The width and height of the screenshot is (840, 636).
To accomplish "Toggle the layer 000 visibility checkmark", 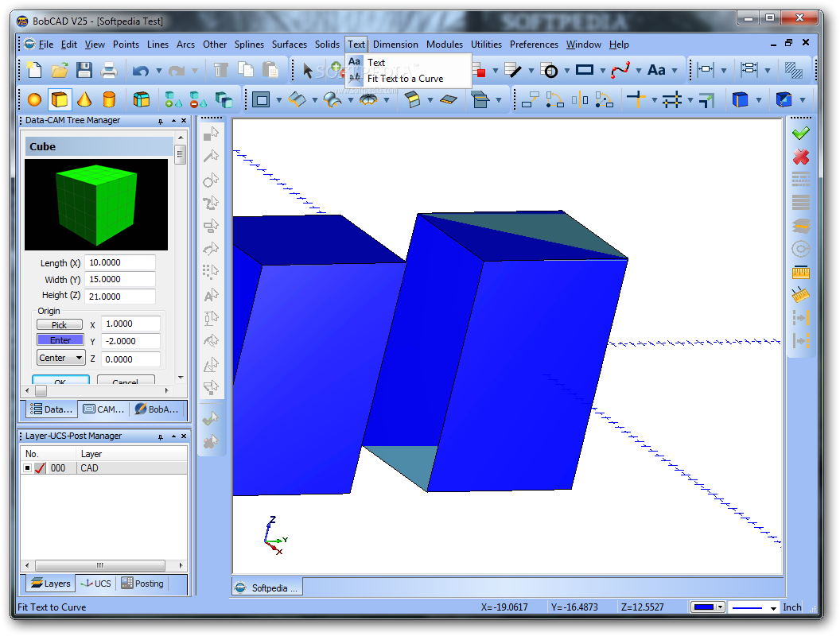I will (x=41, y=468).
